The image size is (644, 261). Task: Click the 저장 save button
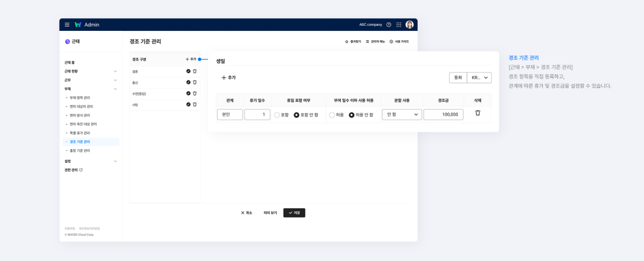[x=294, y=213]
